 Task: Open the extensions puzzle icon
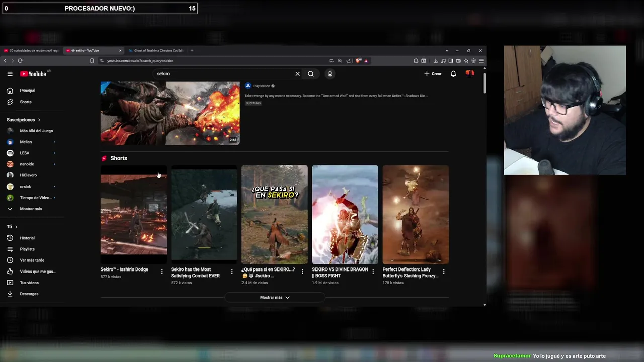coord(416,61)
